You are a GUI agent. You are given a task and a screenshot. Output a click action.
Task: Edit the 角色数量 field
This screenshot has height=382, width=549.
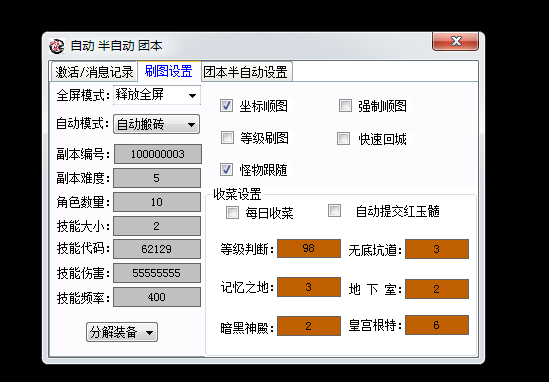pos(157,202)
